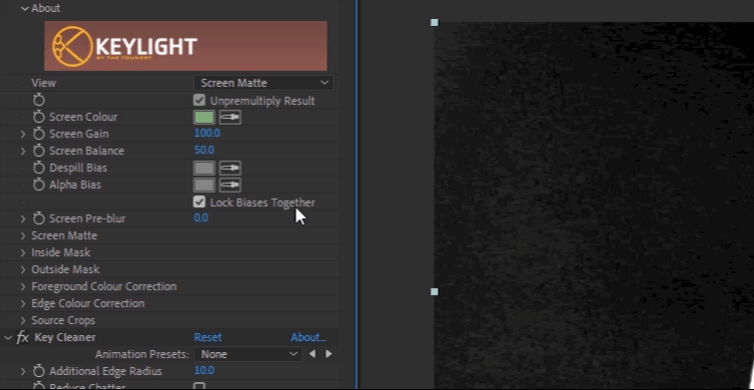Open the Despill Bias grey swatch
This screenshot has height=390, width=754.
[x=204, y=168]
